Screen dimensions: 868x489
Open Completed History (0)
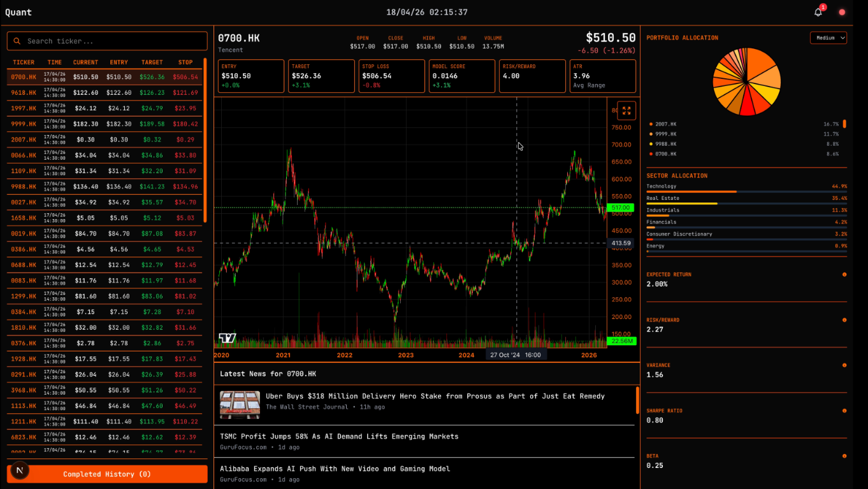coord(107,474)
